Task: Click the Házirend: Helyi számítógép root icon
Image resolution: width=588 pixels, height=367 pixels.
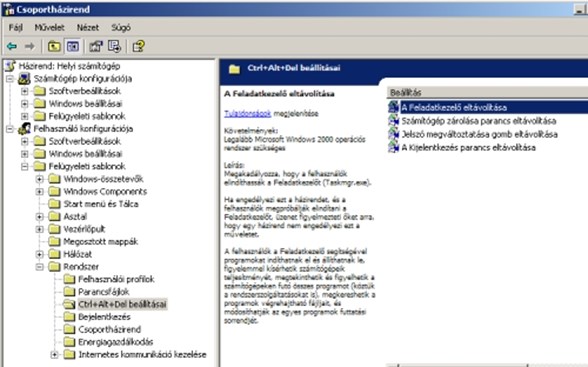Action: click(11, 66)
